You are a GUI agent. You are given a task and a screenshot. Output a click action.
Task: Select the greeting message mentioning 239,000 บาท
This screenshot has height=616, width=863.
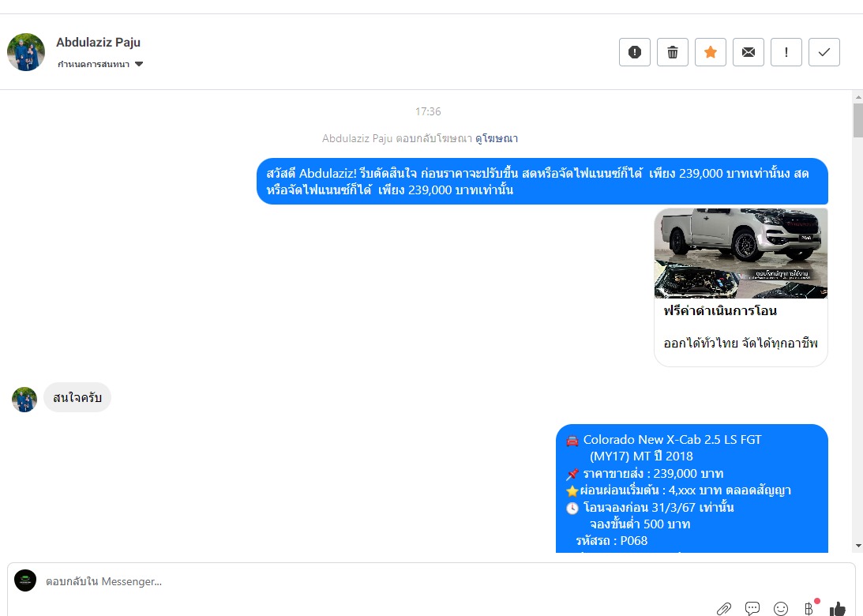[542, 182]
